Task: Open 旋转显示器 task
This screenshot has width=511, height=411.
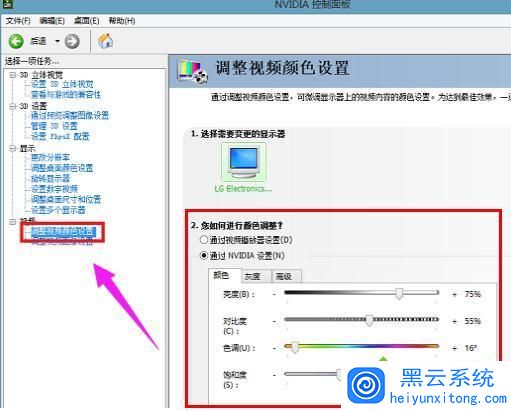Action: coord(50,178)
